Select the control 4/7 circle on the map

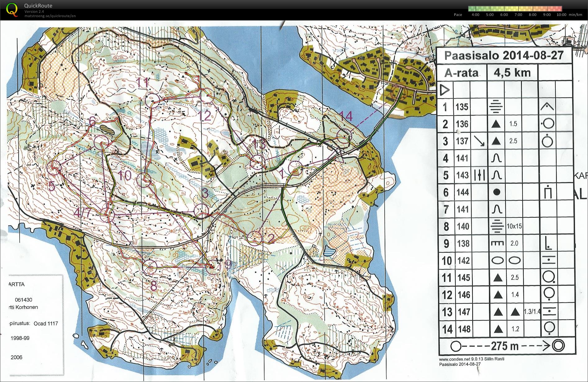[108, 215]
